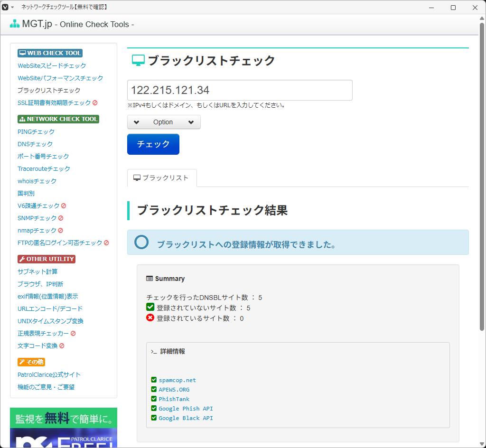
Task: Click the prohibited icon next to nmapチェック
Action: click(60, 231)
